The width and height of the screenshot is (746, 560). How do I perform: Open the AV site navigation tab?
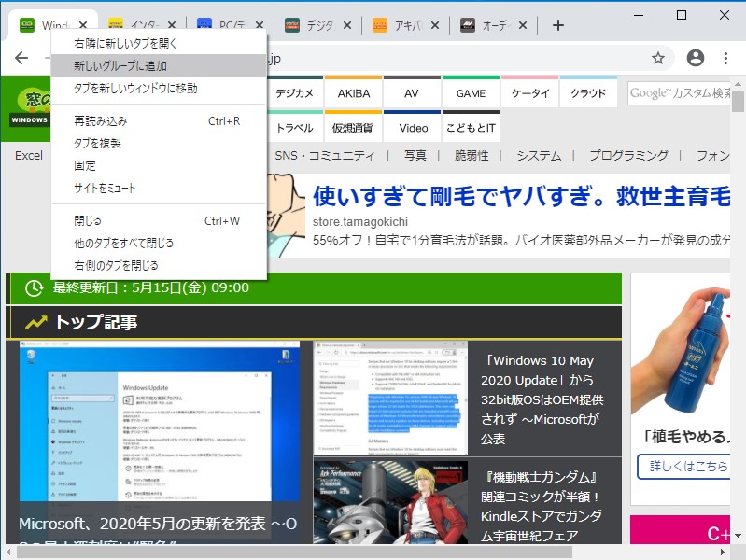pos(412,92)
